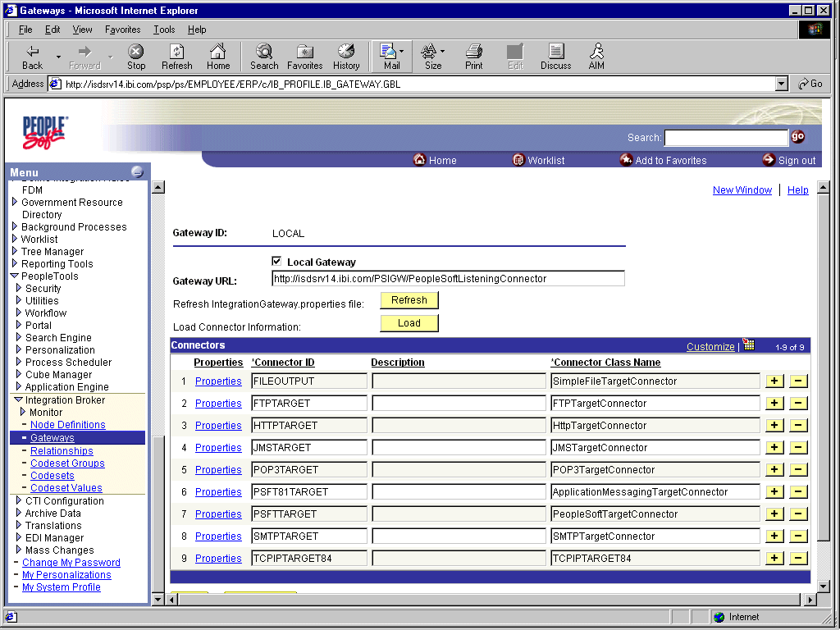This screenshot has width=840, height=630.
Task: Click the Worklist icon in the banner
Action: pyautogui.click(x=518, y=160)
